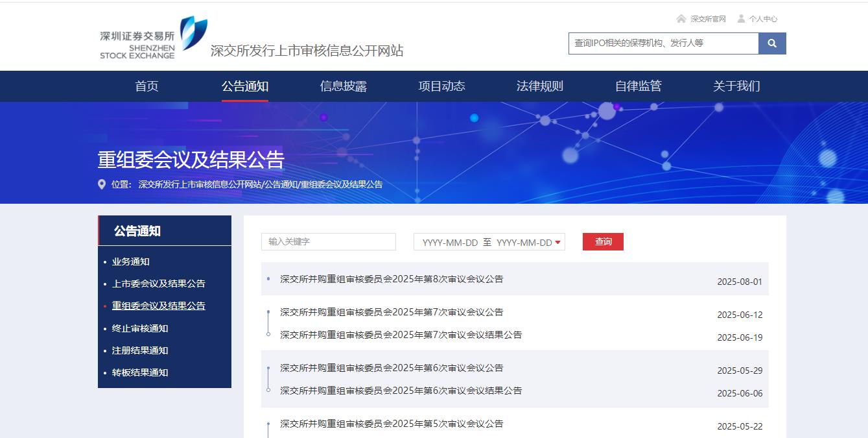This screenshot has width=868, height=438.
Task: Click the date 2025-05-22
Action: (740, 426)
